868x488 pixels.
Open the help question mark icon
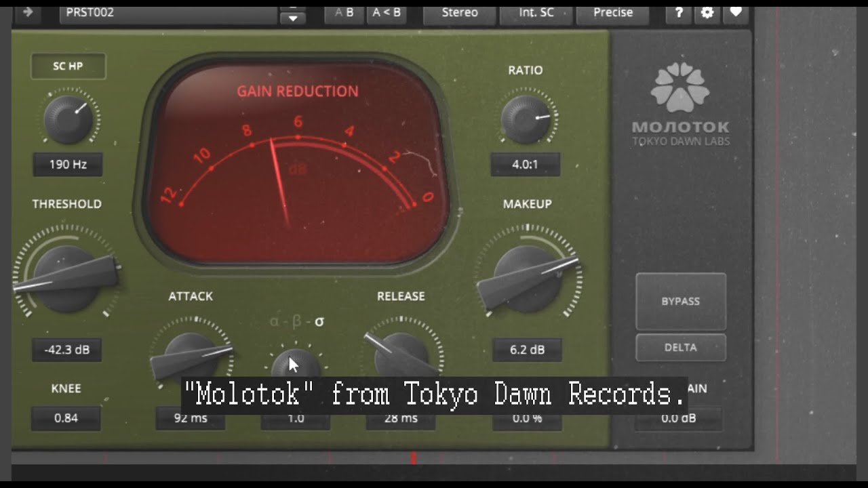tap(678, 13)
